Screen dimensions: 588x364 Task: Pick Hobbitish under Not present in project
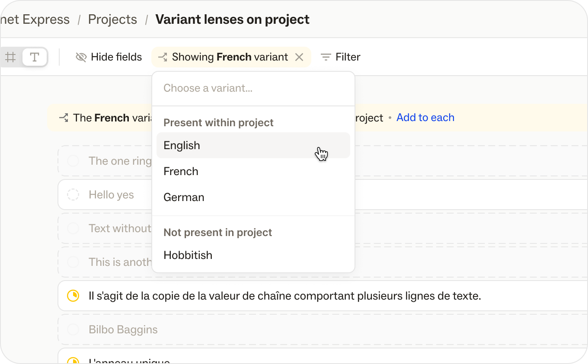coord(188,255)
